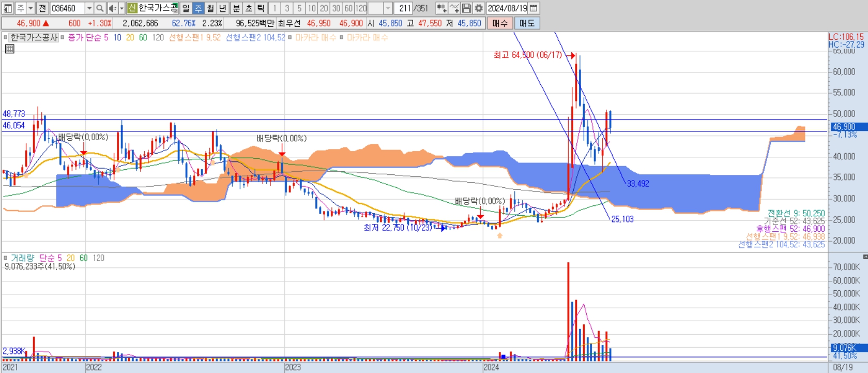
Task: Click the 선행스팬1 9,52 legend label
Action: click(x=195, y=37)
